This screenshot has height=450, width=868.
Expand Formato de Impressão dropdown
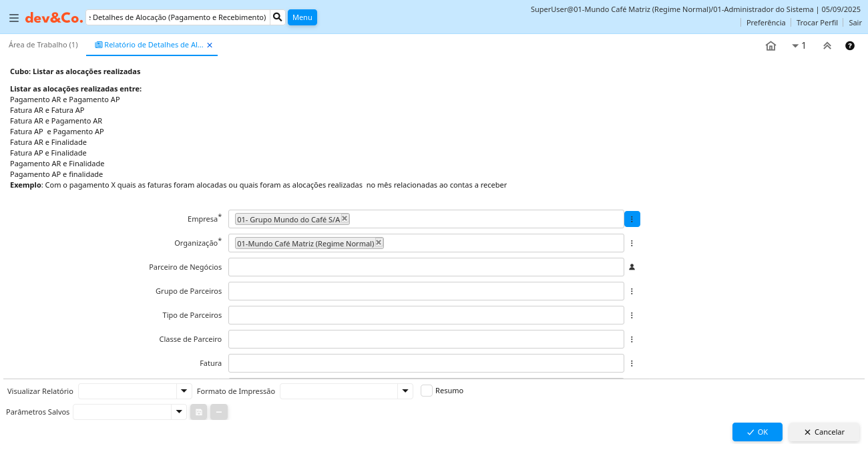click(405, 391)
